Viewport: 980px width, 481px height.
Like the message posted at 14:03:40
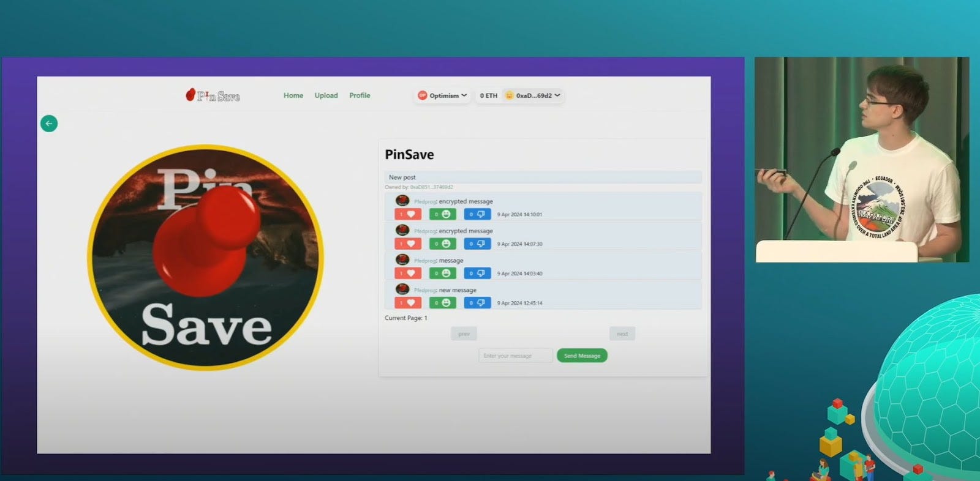click(x=408, y=274)
